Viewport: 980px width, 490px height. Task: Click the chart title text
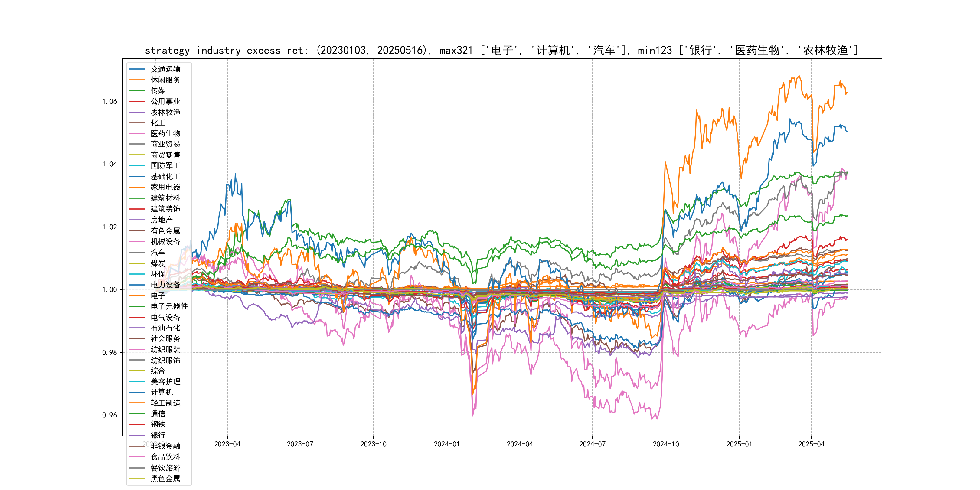pos(501,50)
